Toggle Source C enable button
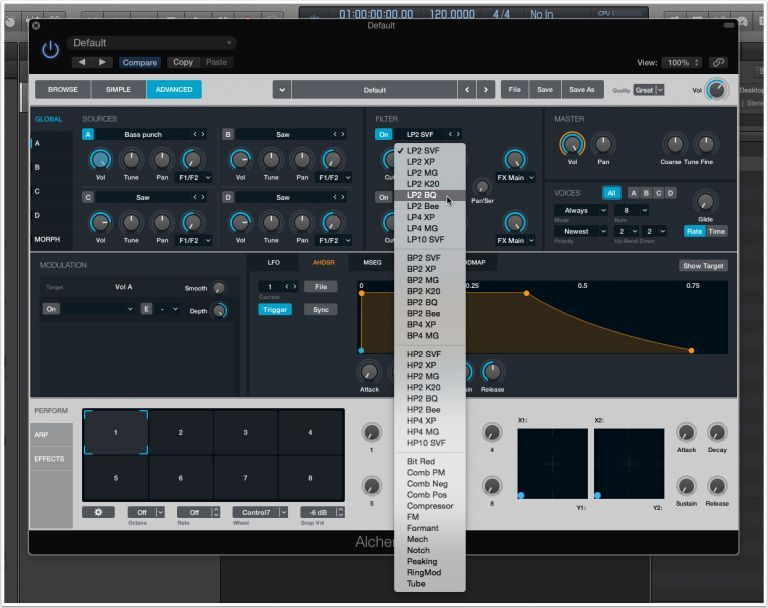768x608 pixels. (88, 197)
